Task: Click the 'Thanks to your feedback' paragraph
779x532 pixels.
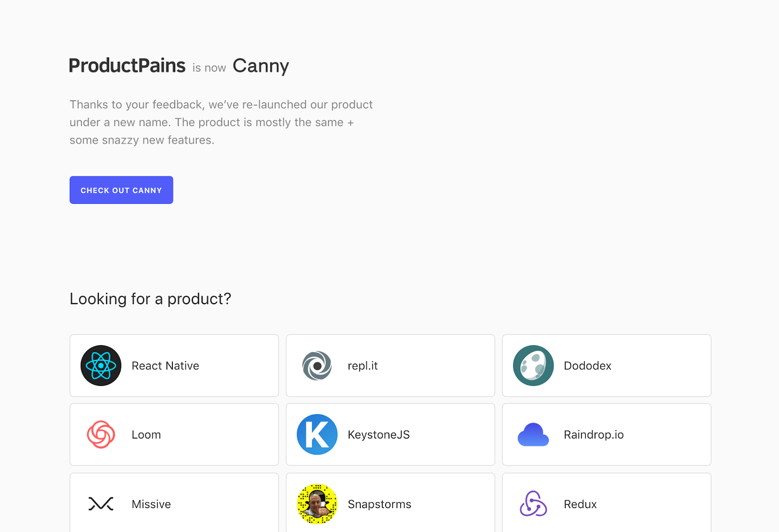Action: 221,122
